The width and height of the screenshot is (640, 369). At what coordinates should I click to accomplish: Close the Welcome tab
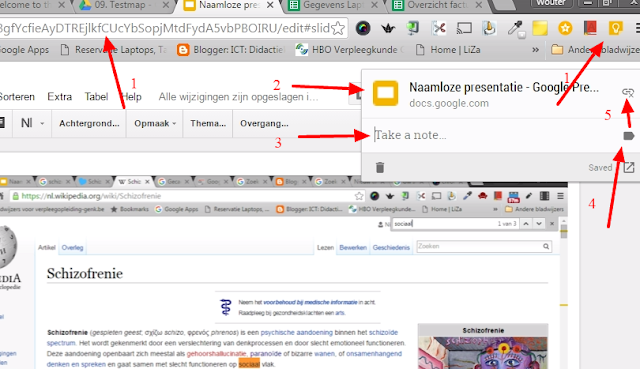click(61, 5)
